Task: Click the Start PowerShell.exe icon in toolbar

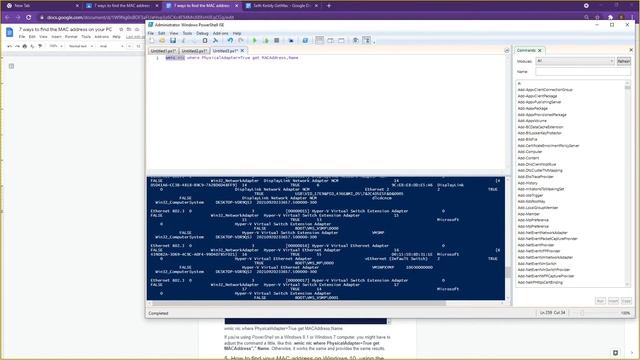Action: pyautogui.click(x=305, y=41)
